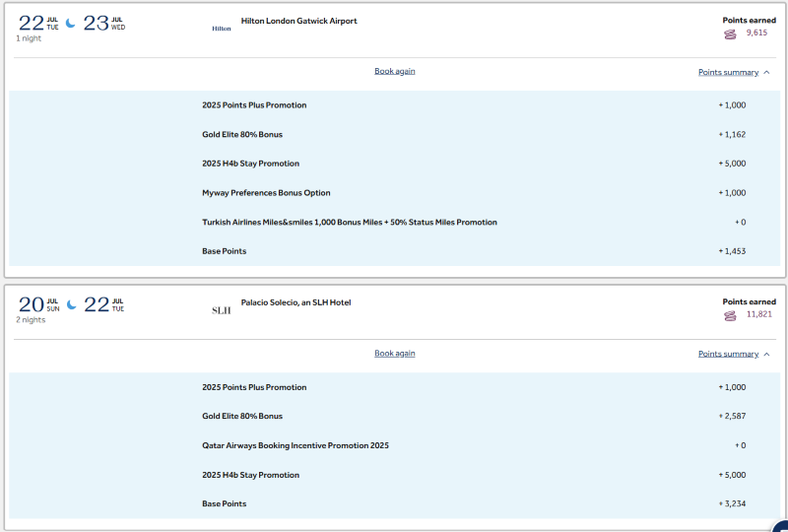Screen dimensions: 788x532
Task: Click moon icon between 22 and 23 Jul
Action: point(70,23)
